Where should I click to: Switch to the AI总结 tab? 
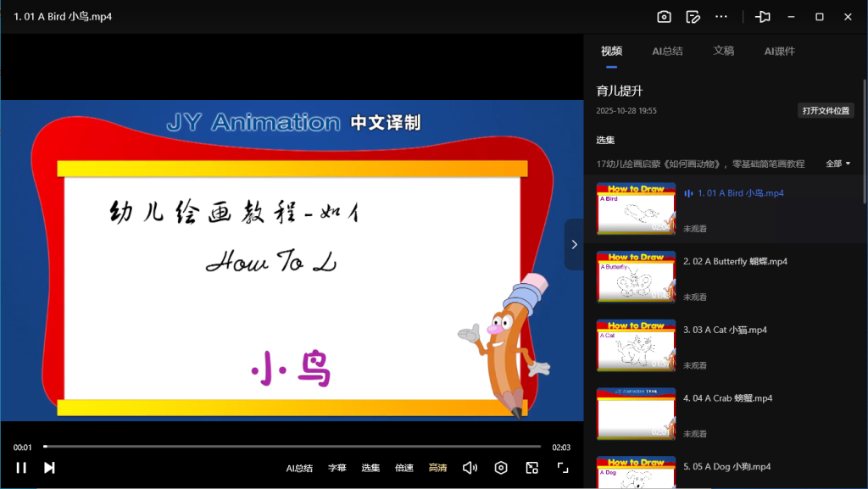tap(667, 51)
